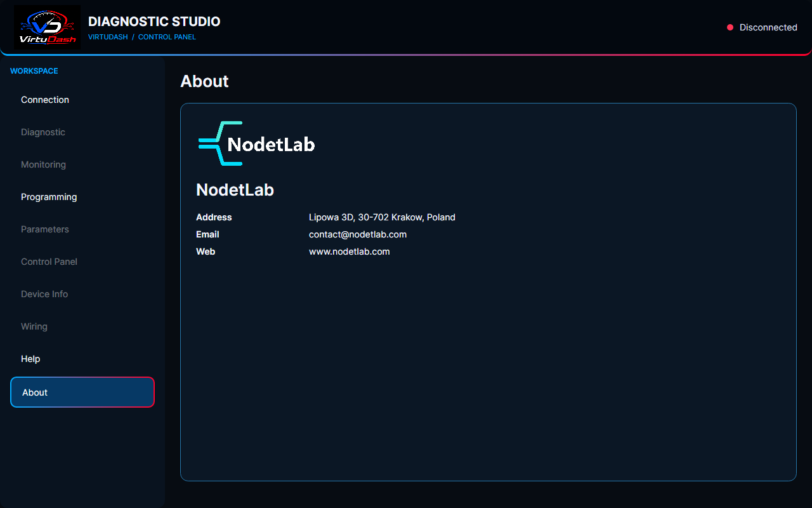Screen dimensions: 812x508
Task: Open the www.nodetlab.com website link
Action: [350, 251]
